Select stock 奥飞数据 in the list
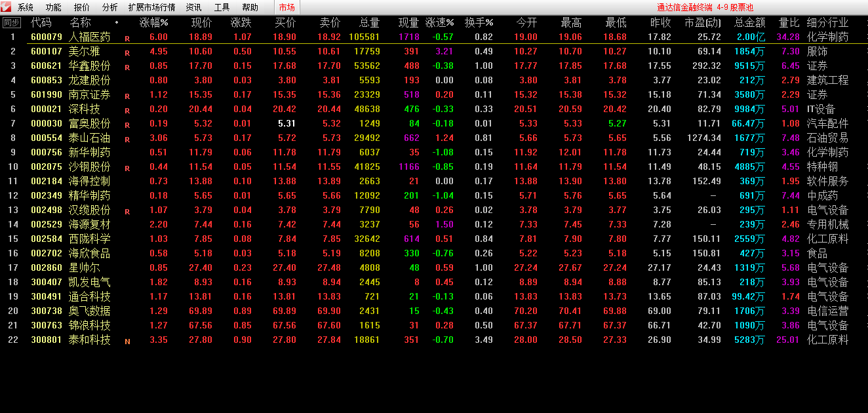The height and width of the screenshot is (413, 868). [90, 311]
